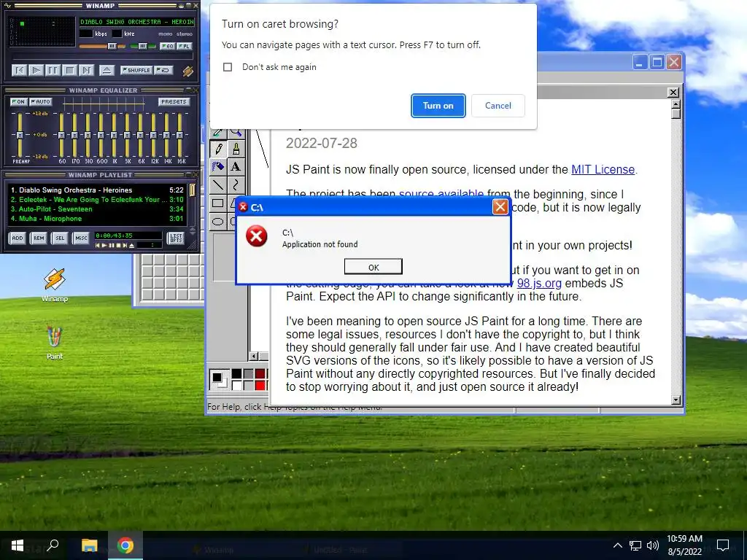Select the Text tool in Paint
The height and width of the screenshot is (560, 747).
[x=236, y=167]
